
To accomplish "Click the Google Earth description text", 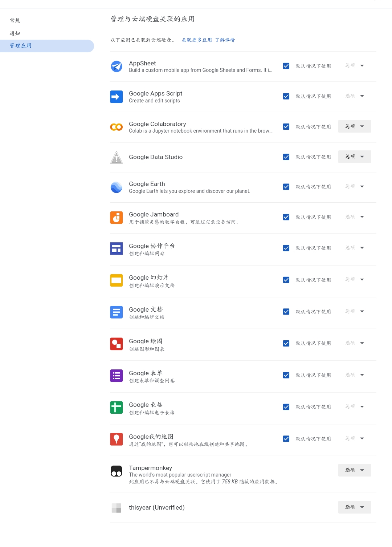I will coord(189,191).
